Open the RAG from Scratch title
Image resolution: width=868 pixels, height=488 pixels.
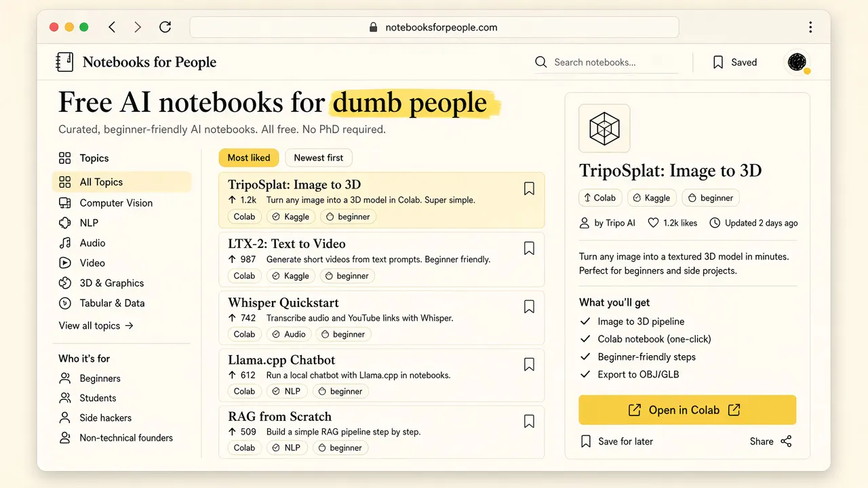coord(280,416)
